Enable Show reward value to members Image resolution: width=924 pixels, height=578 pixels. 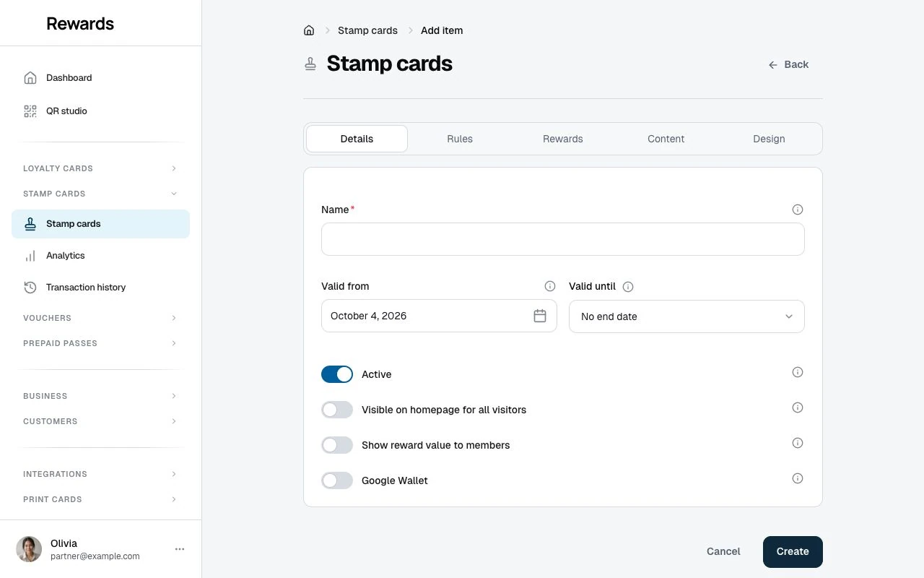[x=337, y=445]
